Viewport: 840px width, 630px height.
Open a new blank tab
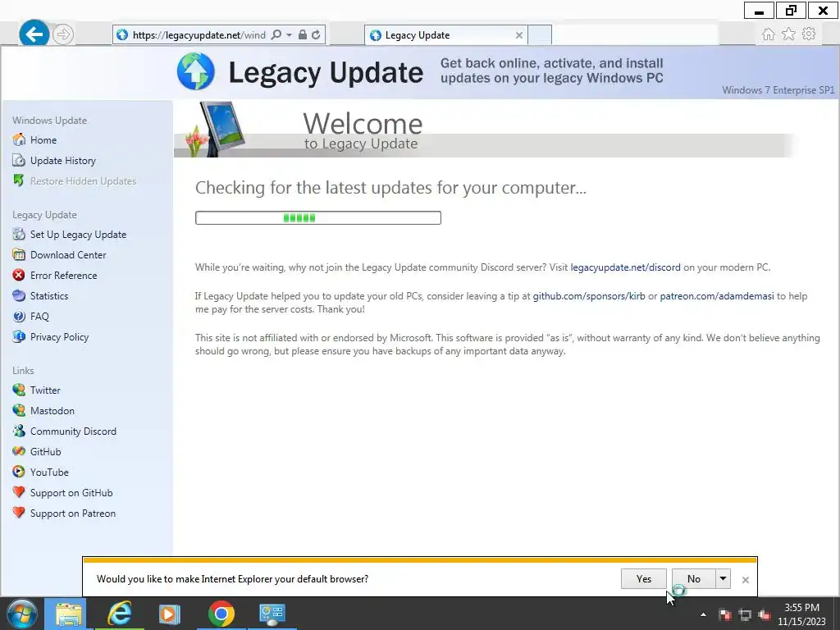540,34
